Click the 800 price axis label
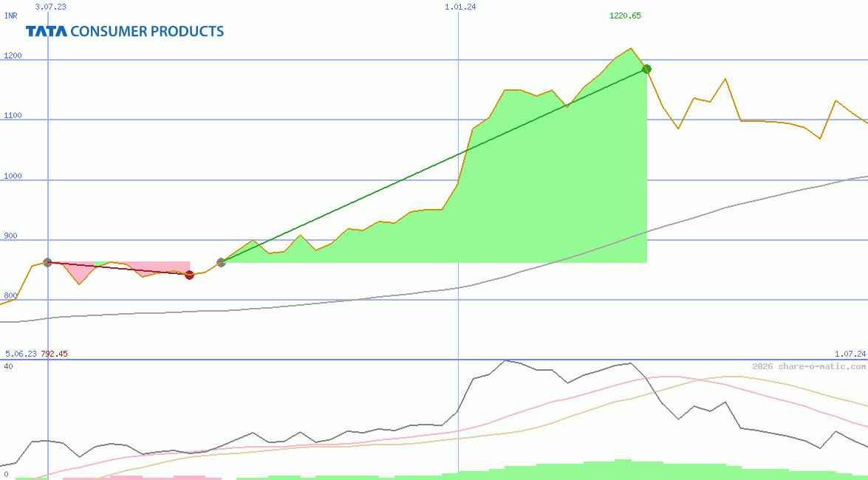 (10, 295)
